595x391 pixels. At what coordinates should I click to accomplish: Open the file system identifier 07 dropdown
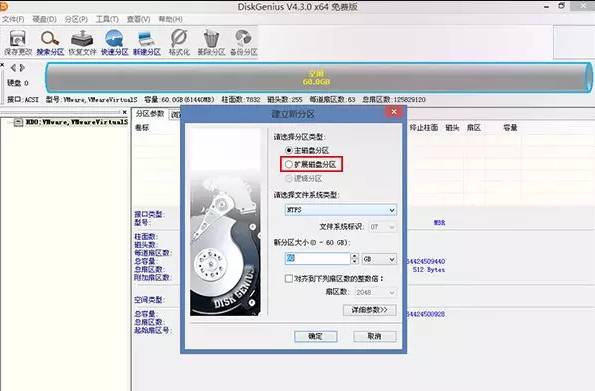(382, 227)
